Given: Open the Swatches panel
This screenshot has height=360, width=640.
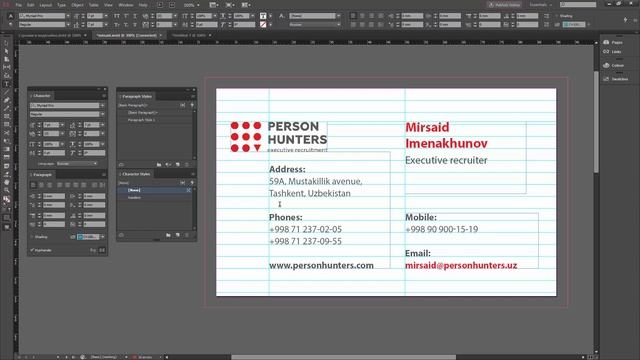Looking at the screenshot, I should coord(615,79).
